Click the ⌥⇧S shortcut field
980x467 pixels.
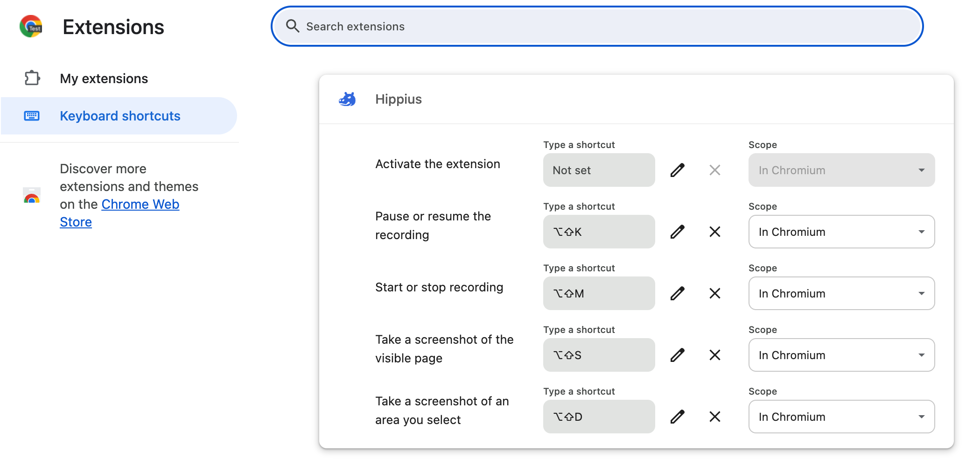(599, 355)
